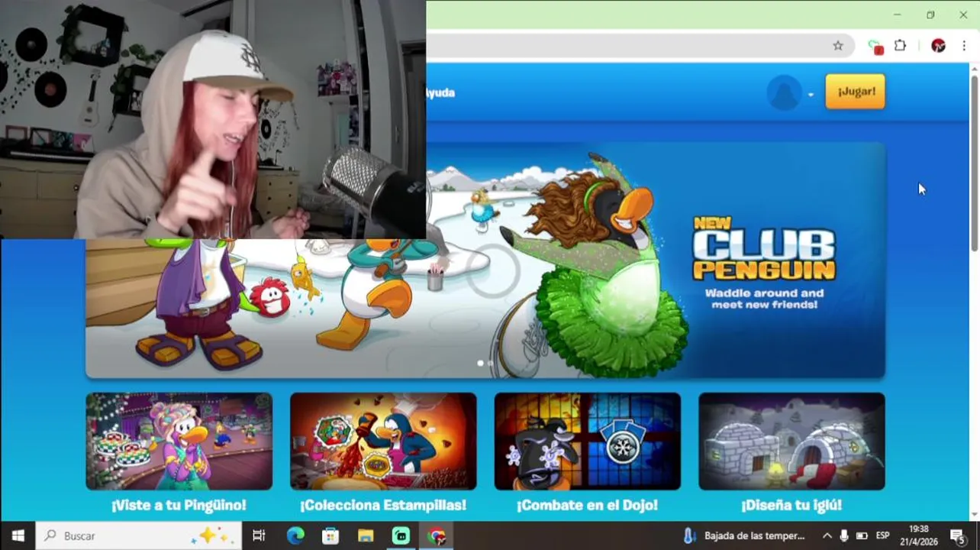Click the green extension icon with red badge
This screenshot has height=550, width=980.
(875, 47)
